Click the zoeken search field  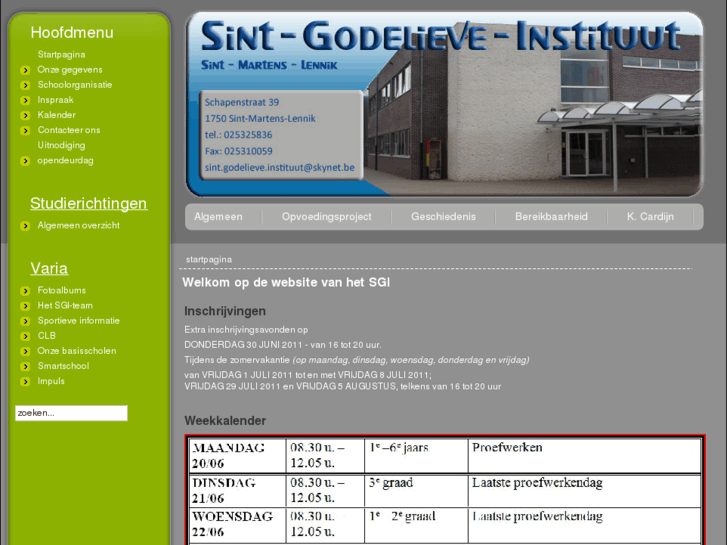(x=71, y=413)
